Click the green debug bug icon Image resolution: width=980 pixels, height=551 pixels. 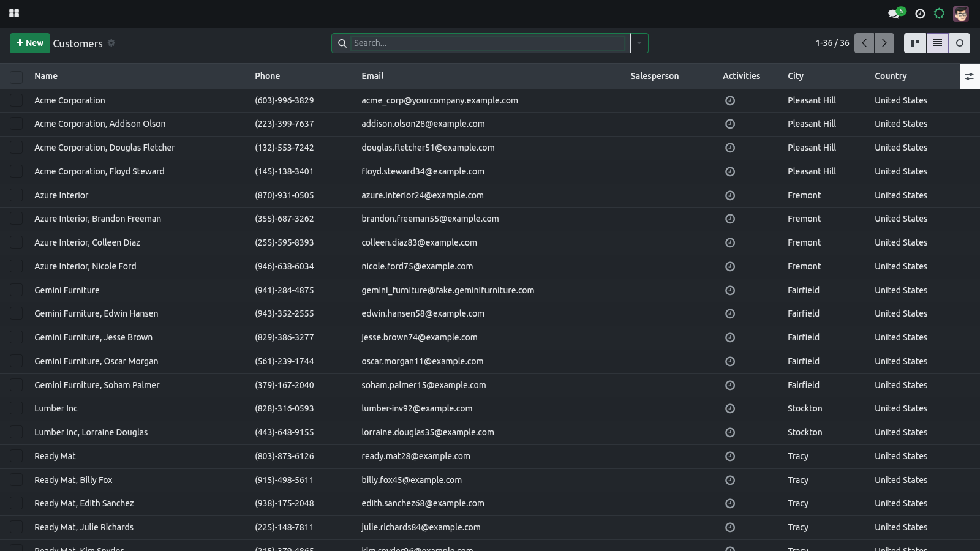[939, 13]
